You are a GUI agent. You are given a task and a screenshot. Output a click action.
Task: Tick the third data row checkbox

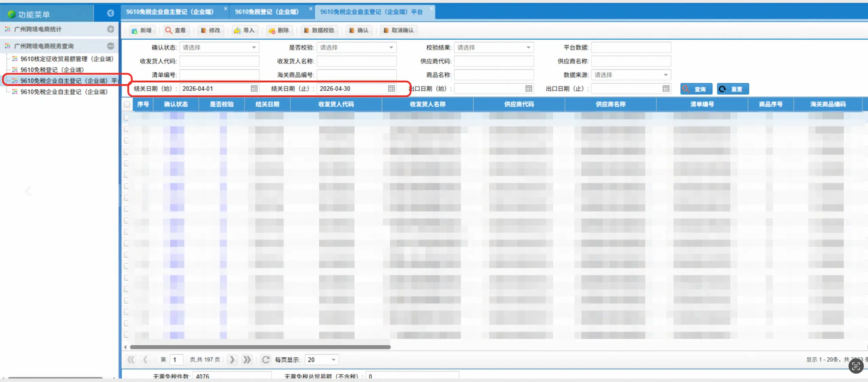point(126,141)
